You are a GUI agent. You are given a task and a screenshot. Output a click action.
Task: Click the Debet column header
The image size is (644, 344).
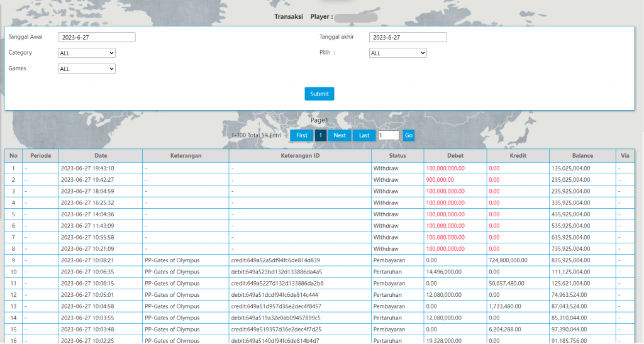tap(455, 156)
